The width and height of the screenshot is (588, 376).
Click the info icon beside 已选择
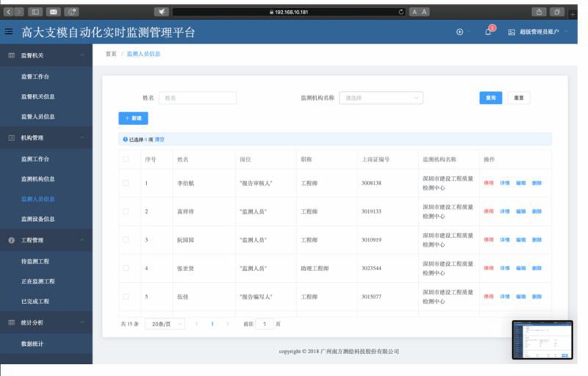[x=125, y=140]
